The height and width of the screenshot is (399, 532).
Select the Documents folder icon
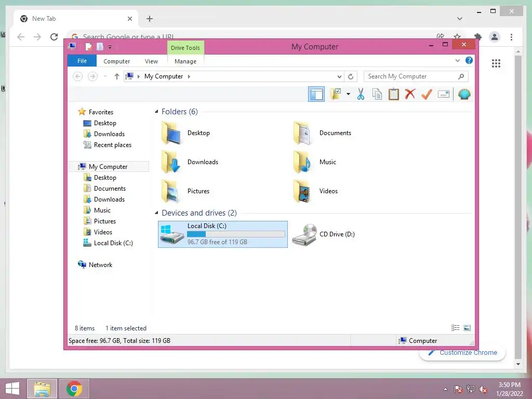(302, 133)
